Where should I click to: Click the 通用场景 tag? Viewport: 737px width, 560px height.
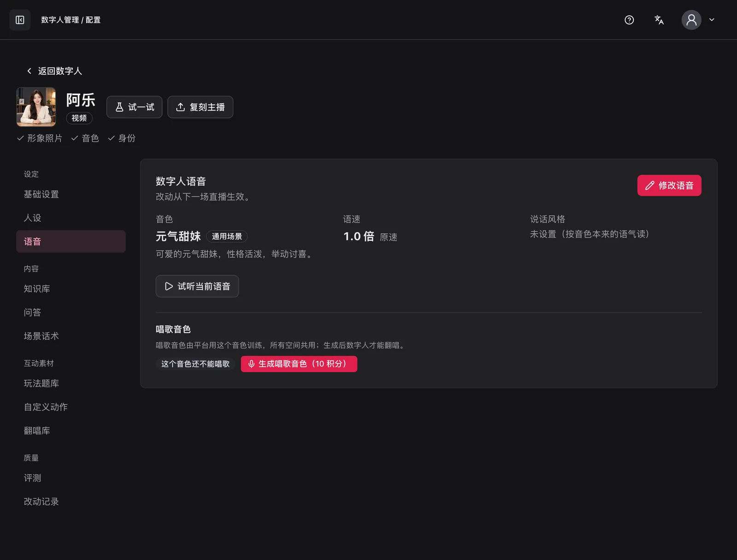click(227, 236)
